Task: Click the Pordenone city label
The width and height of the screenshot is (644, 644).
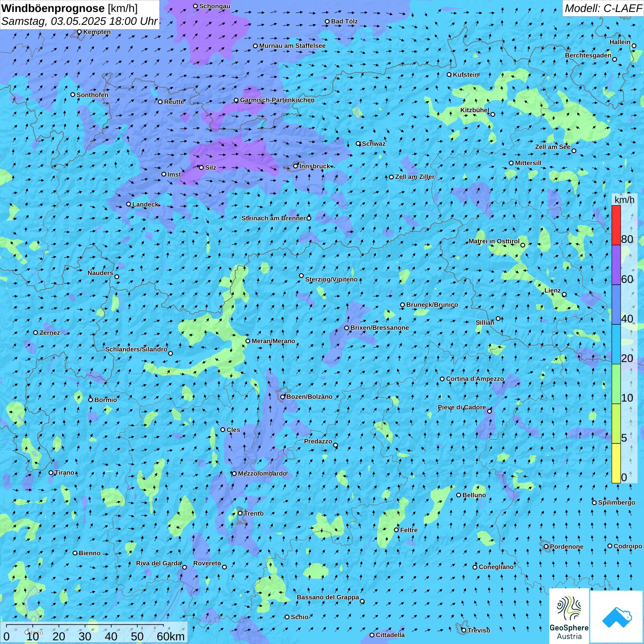Action: point(567,546)
